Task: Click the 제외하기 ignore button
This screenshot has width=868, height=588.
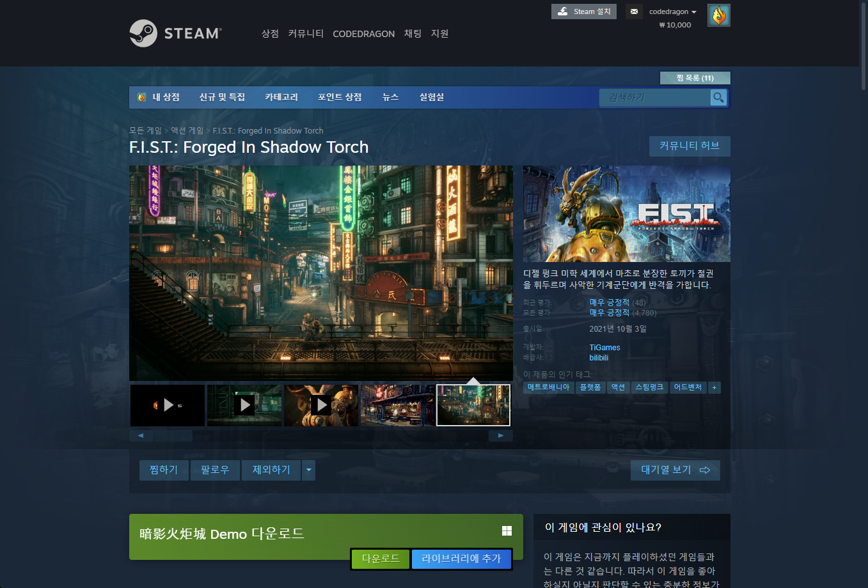Action: (271, 470)
